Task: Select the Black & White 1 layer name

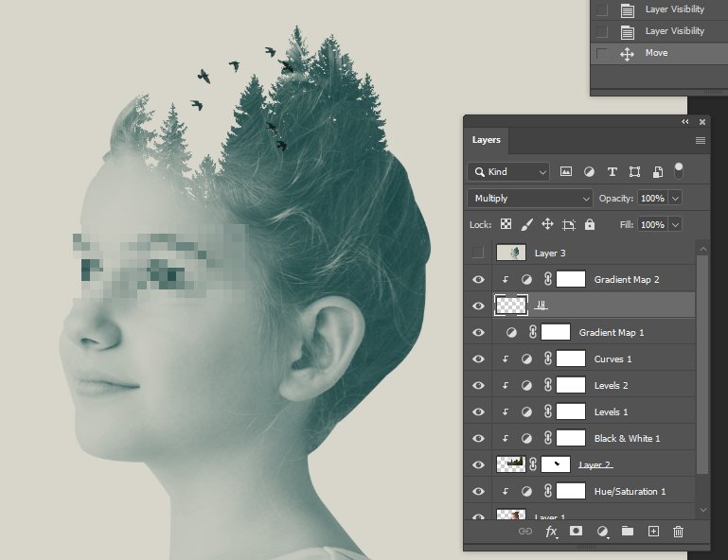Action: (627, 438)
